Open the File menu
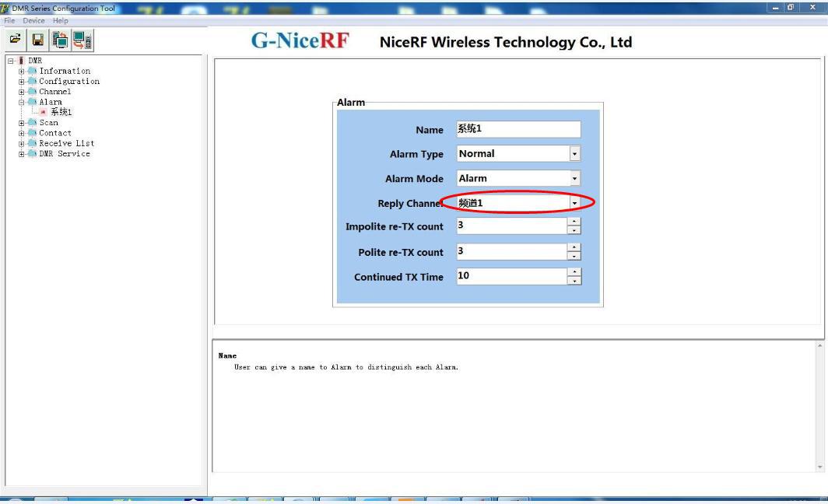The height and width of the screenshot is (504, 828). (11, 20)
